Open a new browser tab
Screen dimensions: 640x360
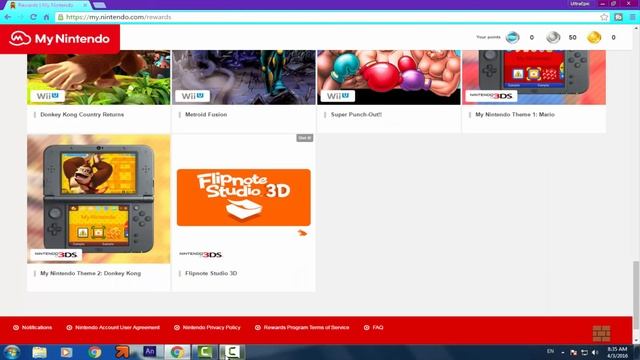tap(99, 5)
